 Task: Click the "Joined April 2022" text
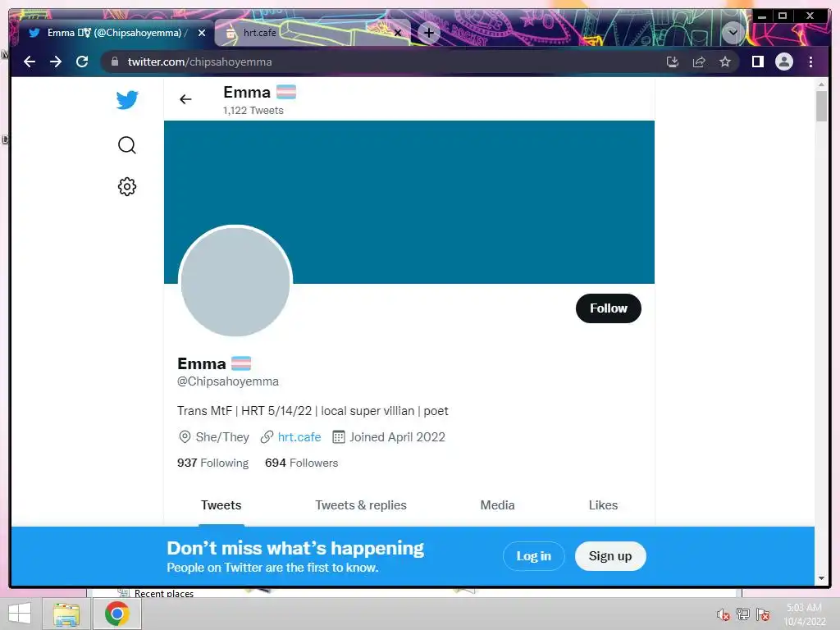click(398, 437)
